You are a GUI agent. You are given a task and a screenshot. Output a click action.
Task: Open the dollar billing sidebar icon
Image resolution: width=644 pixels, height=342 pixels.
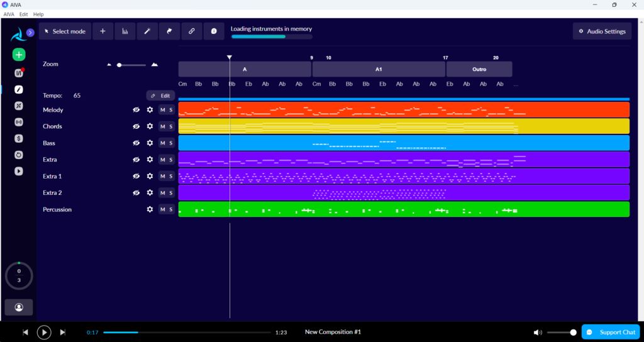pos(18,139)
